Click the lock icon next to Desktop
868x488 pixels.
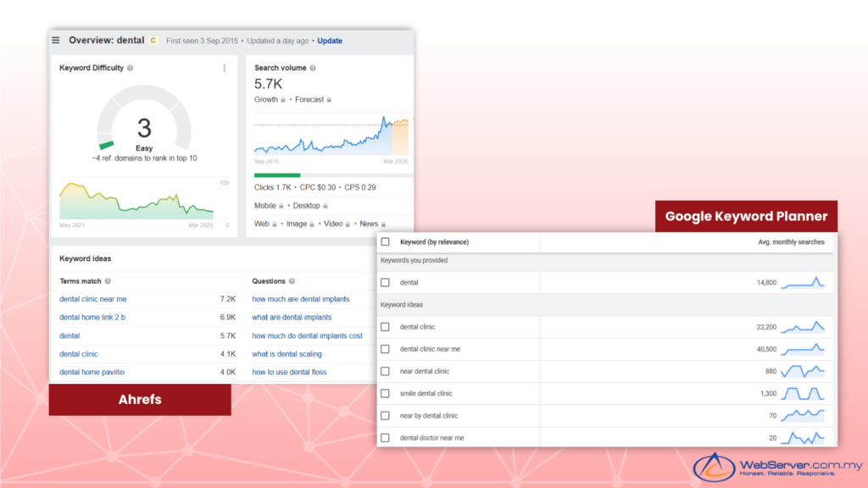325,206
